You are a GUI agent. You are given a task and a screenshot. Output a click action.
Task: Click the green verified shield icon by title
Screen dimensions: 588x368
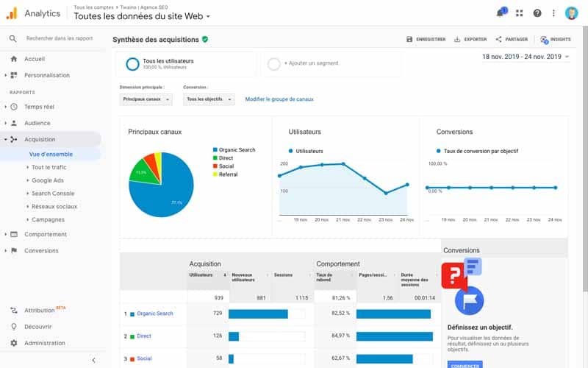coord(205,39)
